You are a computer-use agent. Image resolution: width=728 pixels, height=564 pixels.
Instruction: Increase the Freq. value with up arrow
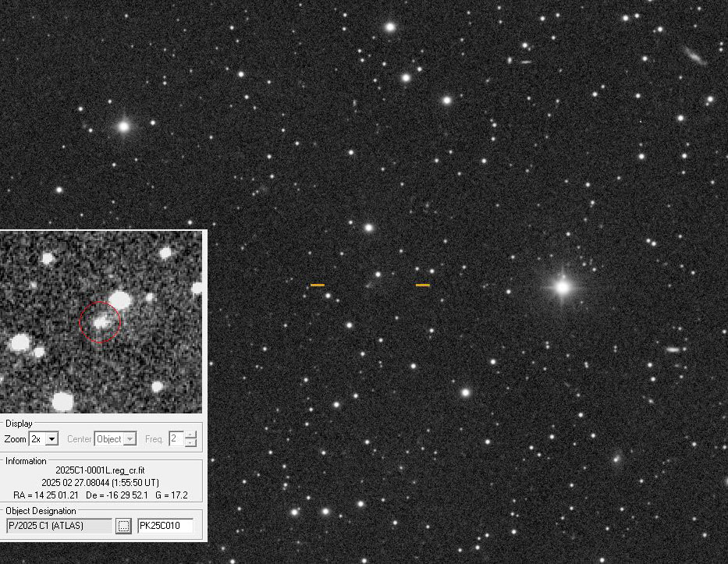click(x=191, y=435)
